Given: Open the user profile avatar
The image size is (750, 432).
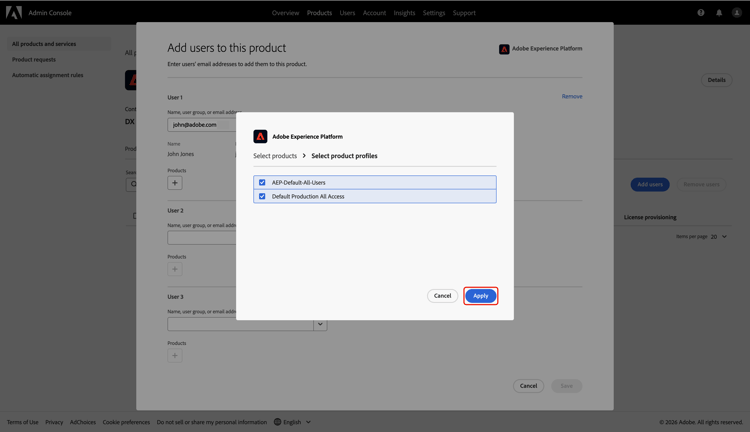Looking at the screenshot, I should coord(737,13).
